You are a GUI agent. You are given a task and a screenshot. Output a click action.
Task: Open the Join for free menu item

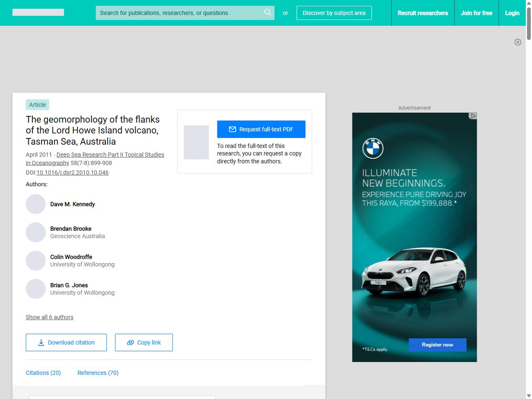(476, 13)
